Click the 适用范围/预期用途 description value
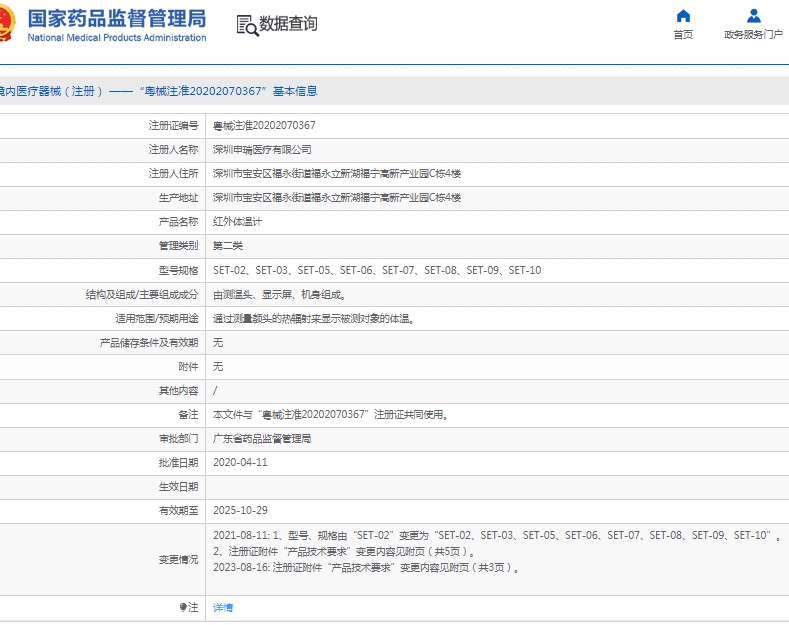This screenshot has height=625, width=789. [x=313, y=319]
